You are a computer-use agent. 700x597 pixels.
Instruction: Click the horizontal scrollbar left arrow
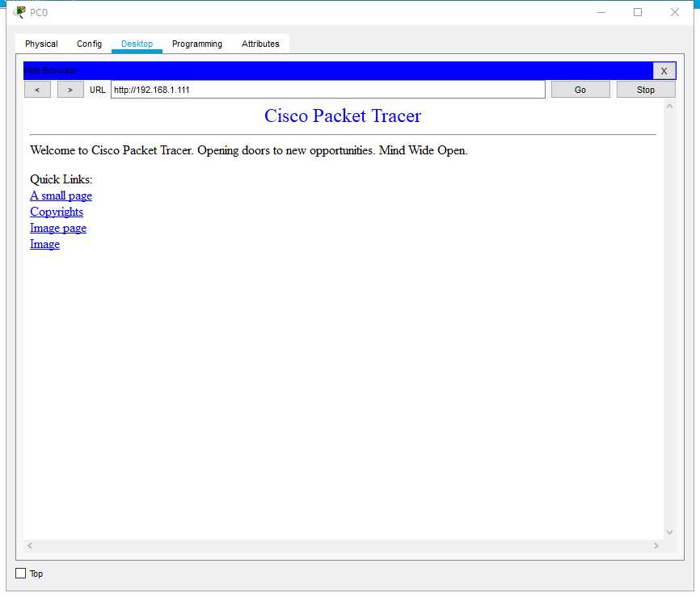(30, 545)
